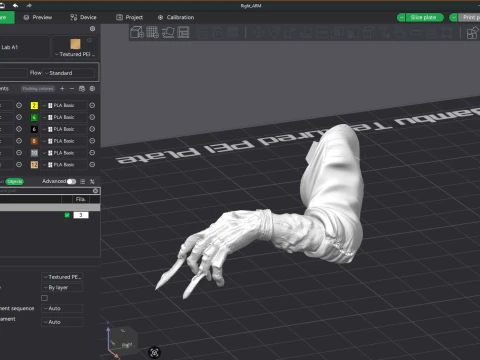Select the Scale tool in toolbar
480x360 pixels.
click(289, 32)
